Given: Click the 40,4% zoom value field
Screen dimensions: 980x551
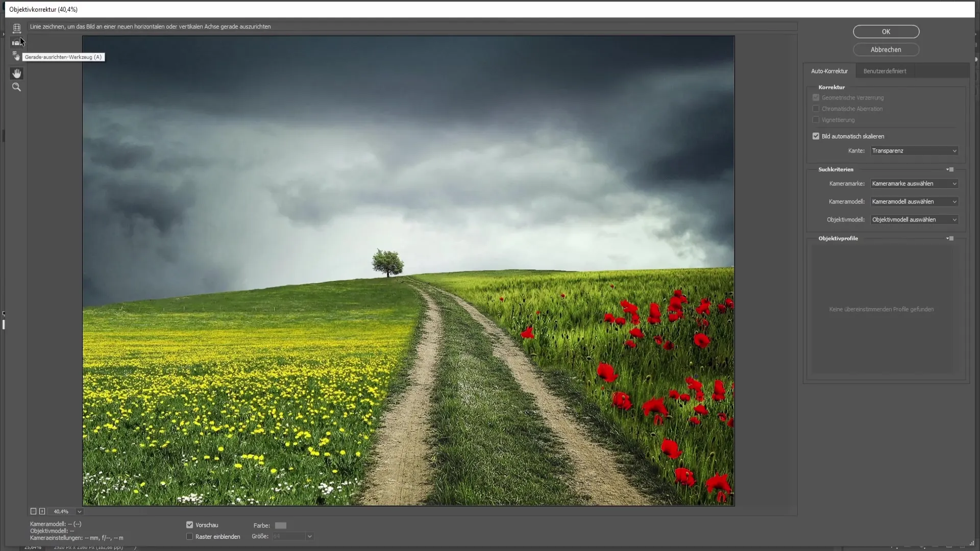Looking at the screenshot, I should (x=61, y=511).
